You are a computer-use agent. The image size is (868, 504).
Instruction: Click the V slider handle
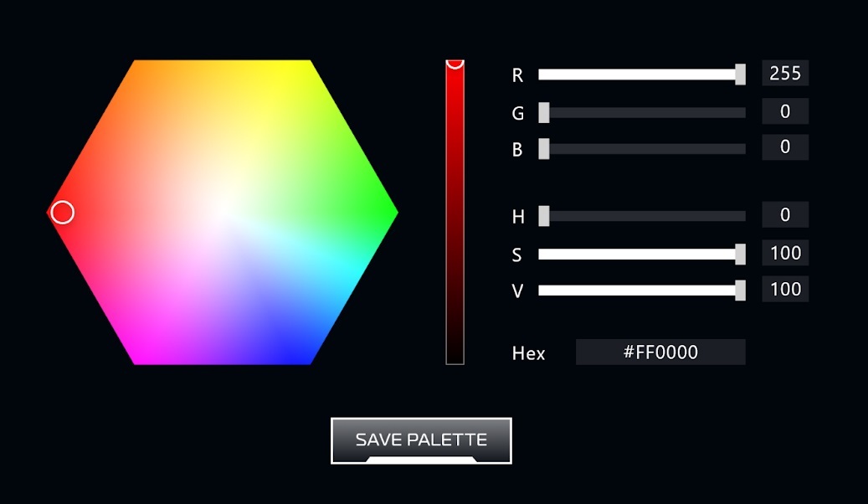click(x=740, y=291)
